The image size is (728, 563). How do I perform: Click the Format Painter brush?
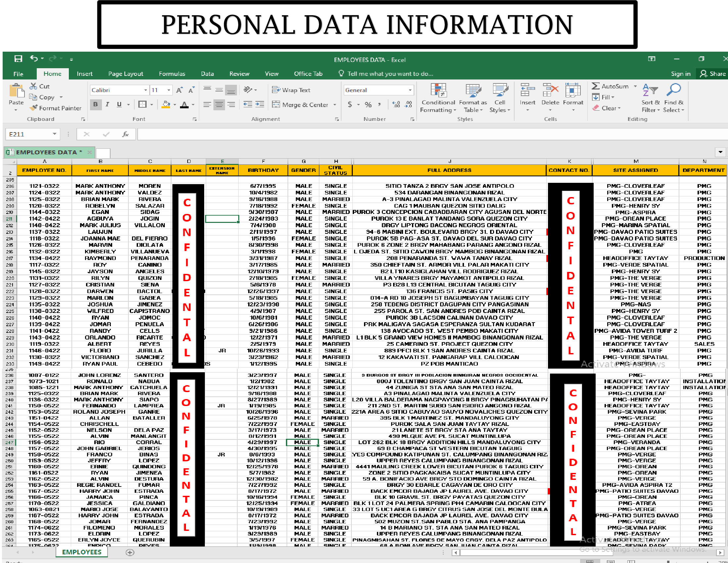(33, 108)
